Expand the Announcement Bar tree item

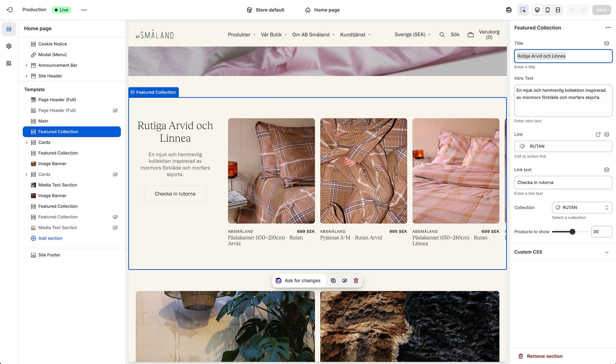(26, 65)
